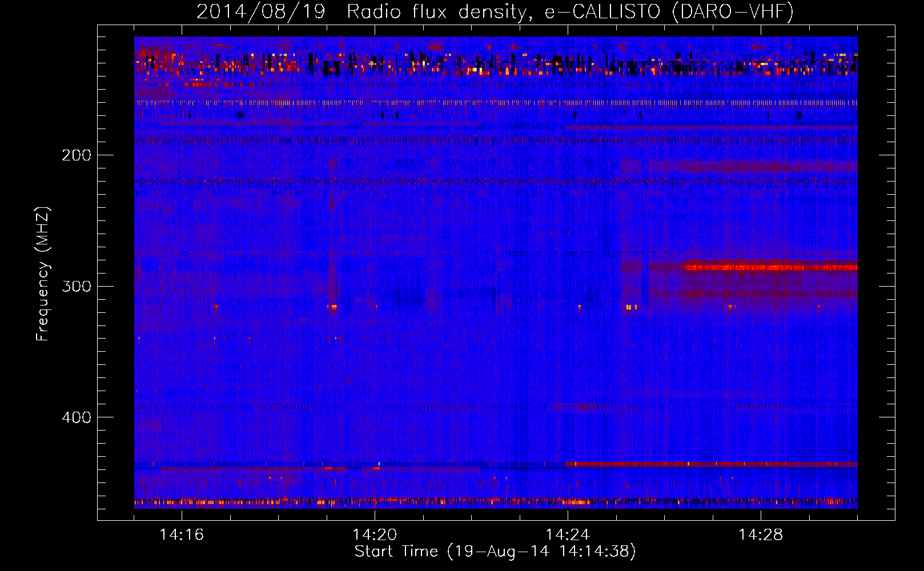Click the '14:20' time tick label
Image resolution: width=924 pixels, height=571 pixels.
click(375, 534)
